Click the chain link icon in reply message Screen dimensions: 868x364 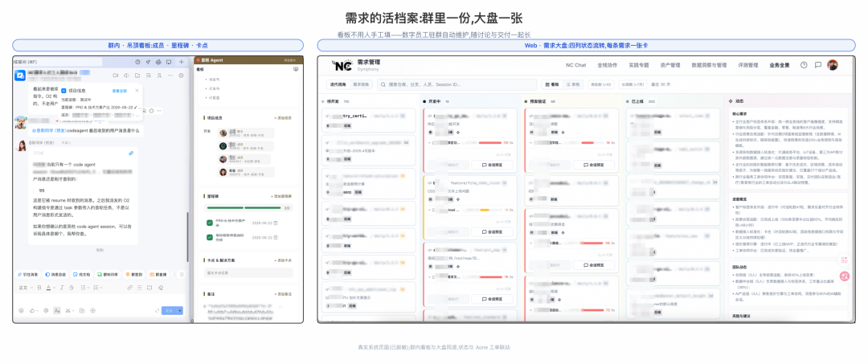[131, 153]
